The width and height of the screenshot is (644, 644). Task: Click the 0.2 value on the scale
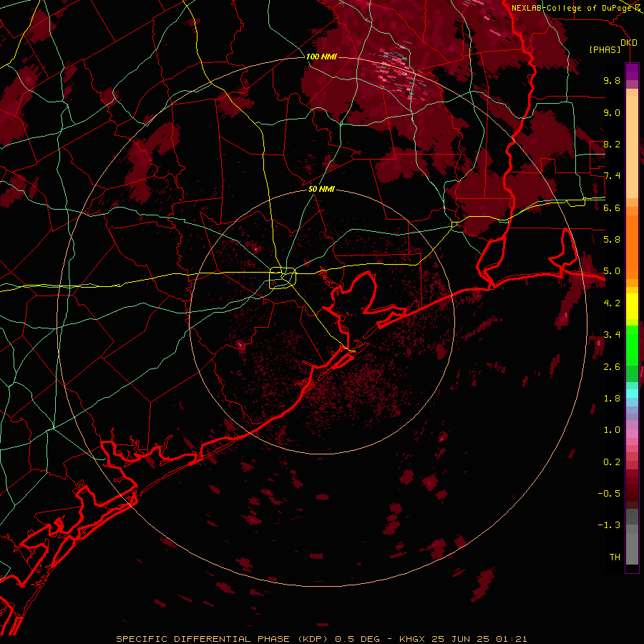(612, 462)
